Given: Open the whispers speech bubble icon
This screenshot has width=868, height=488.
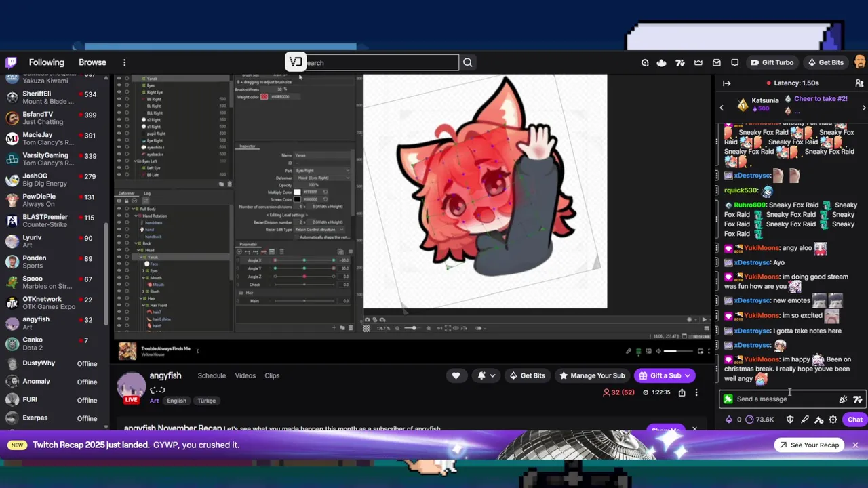Looking at the screenshot, I should 734,62.
